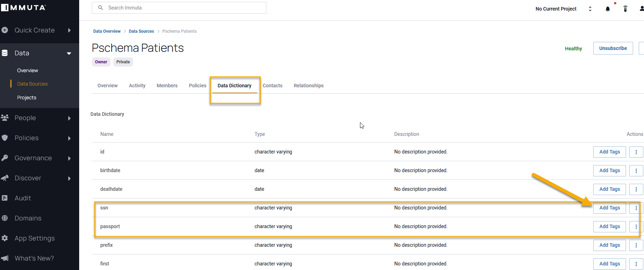
Task: Switch to the Contacts tab
Action: 273,86
